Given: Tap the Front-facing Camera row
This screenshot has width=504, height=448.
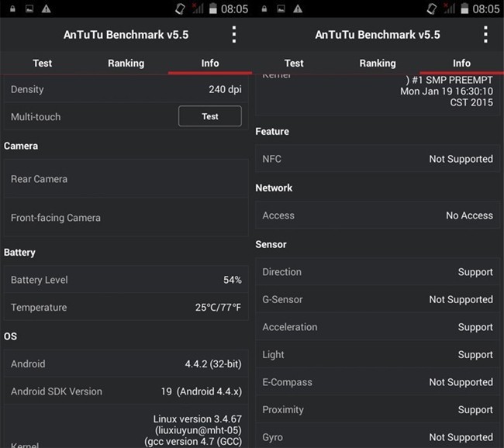Looking at the screenshot, I should click(x=126, y=218).
